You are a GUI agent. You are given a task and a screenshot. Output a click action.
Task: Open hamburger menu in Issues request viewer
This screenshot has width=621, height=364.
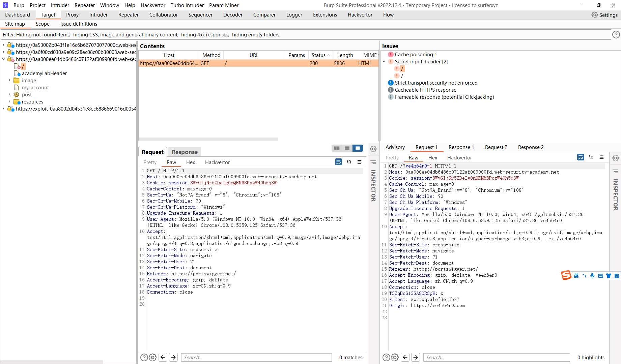[x=601, y=157]
